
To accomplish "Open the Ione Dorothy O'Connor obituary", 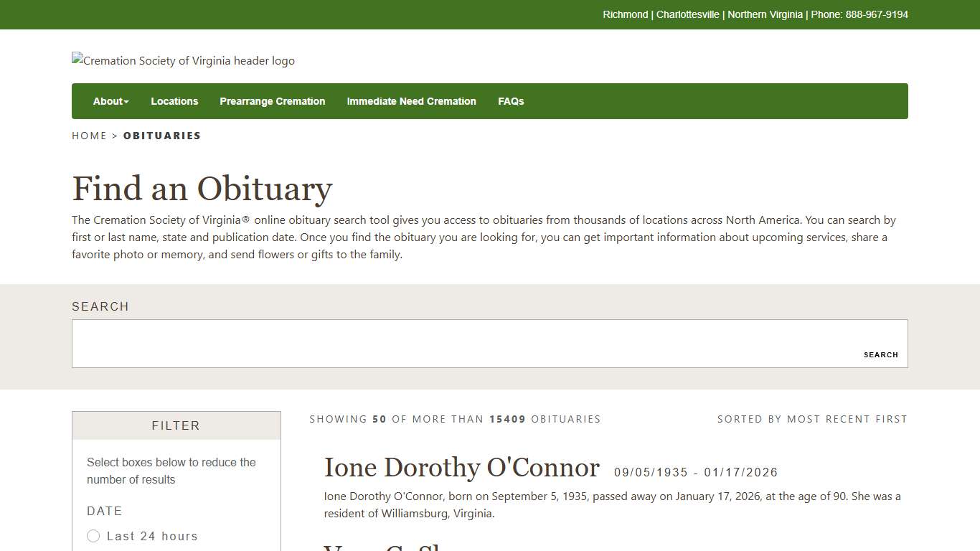I will pos(461,467).
